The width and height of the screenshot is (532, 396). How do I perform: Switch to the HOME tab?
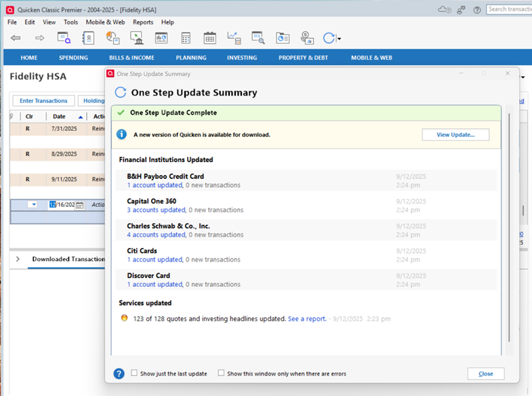29,58
